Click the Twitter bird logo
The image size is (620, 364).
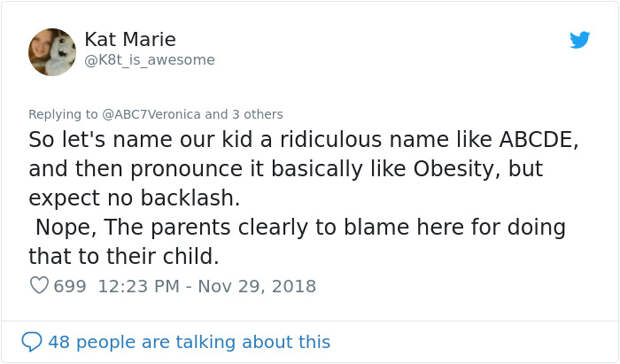[580, 40]
